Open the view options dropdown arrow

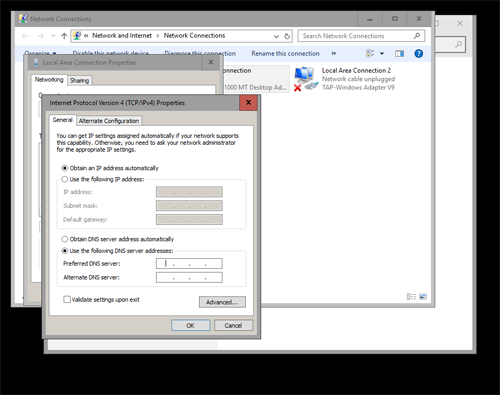[382, 53]
